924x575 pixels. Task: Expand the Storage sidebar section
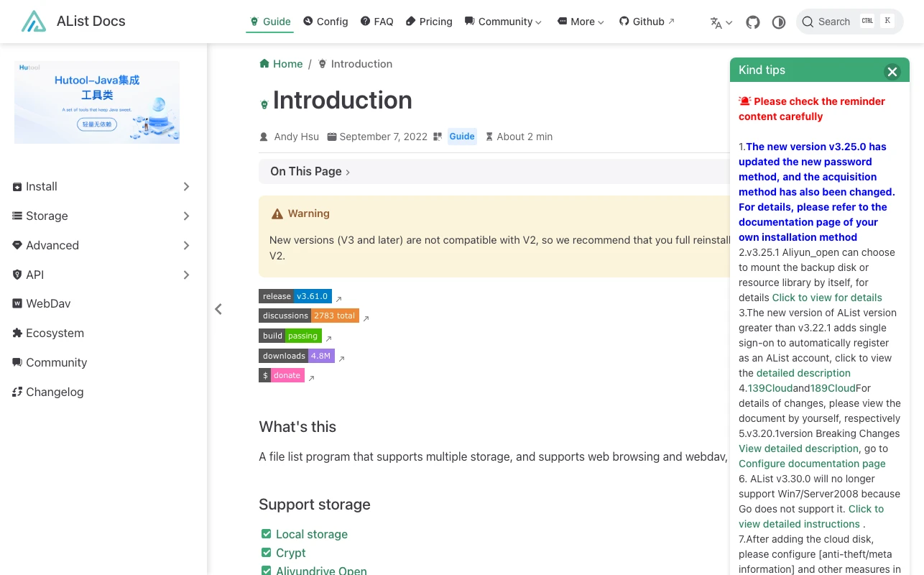[x=101, y=216]
